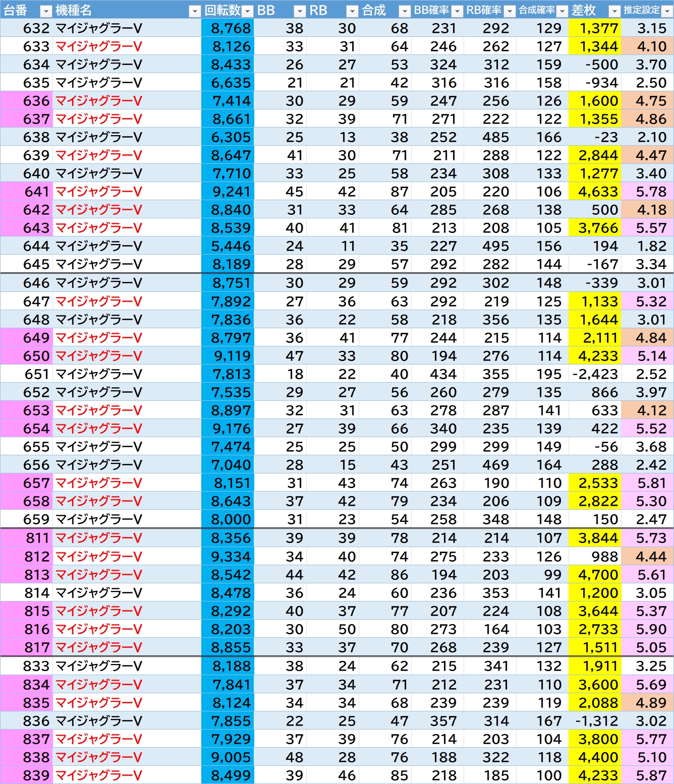This screenshot has height=784, width=674.
Task: Expand the 推定設定 filter dropdown
Action: coord(667,11)
